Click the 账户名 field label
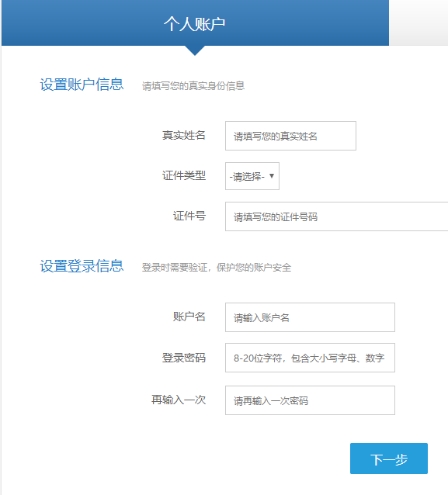The image size is (448, 495). pyautogui.click(x=189, y=317)
